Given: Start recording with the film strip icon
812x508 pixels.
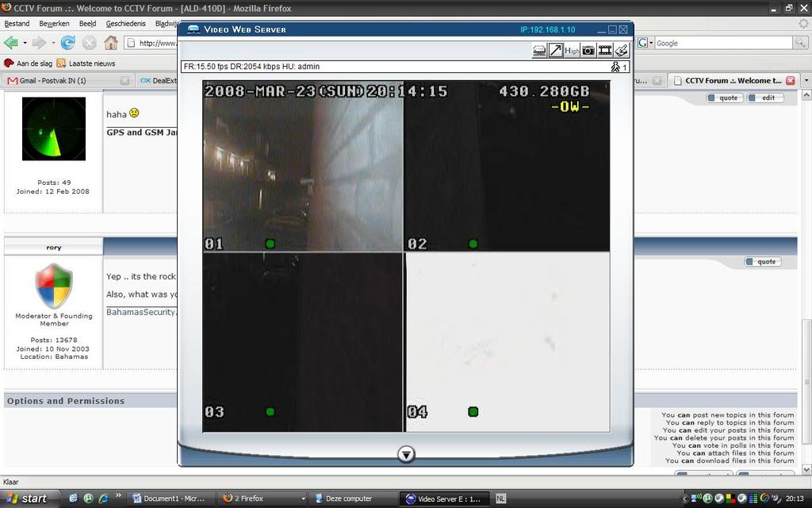Looking at the screenshot, I should pos(605,50).
